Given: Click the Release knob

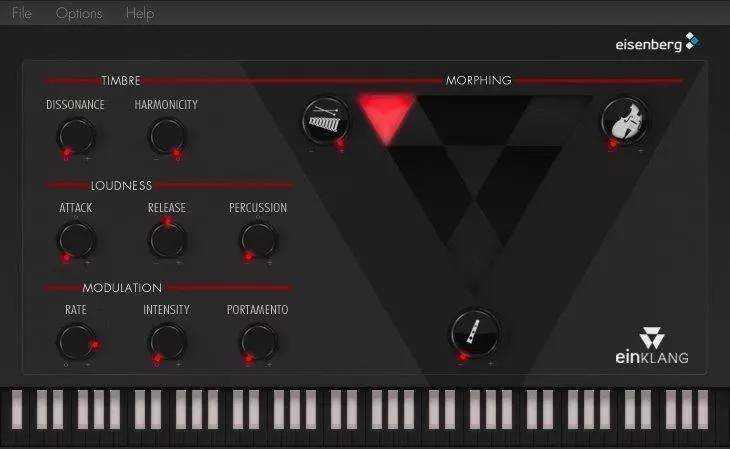Looking at the screenshot, I should pos(167,240).
